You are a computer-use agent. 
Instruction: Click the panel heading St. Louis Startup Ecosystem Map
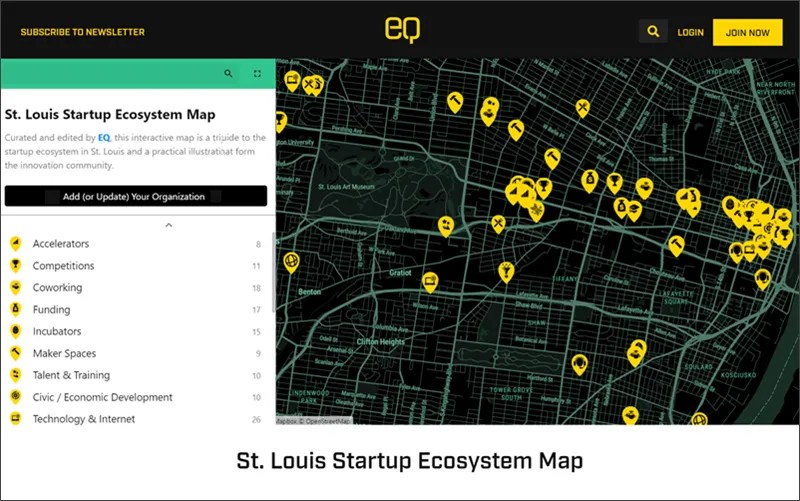click(110, 114)
